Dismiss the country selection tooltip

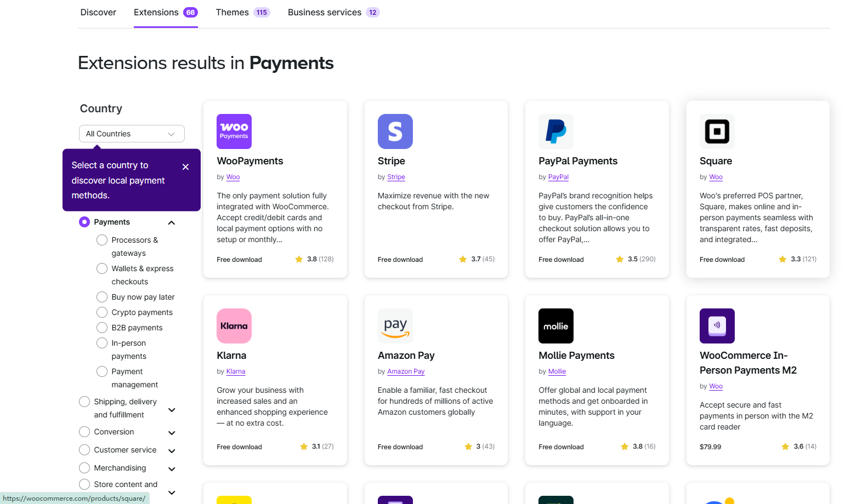[185, 167]
